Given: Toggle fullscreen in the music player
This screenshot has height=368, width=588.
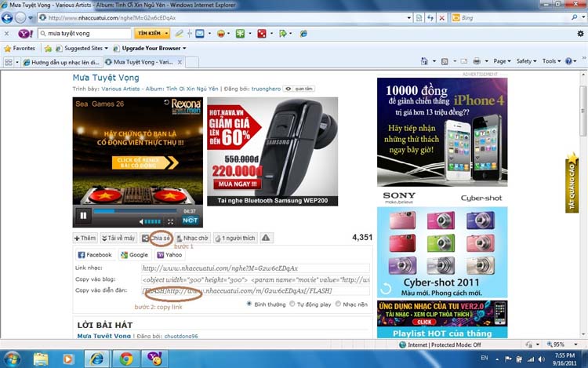Looking at the screenshot, I should point(171,222).
